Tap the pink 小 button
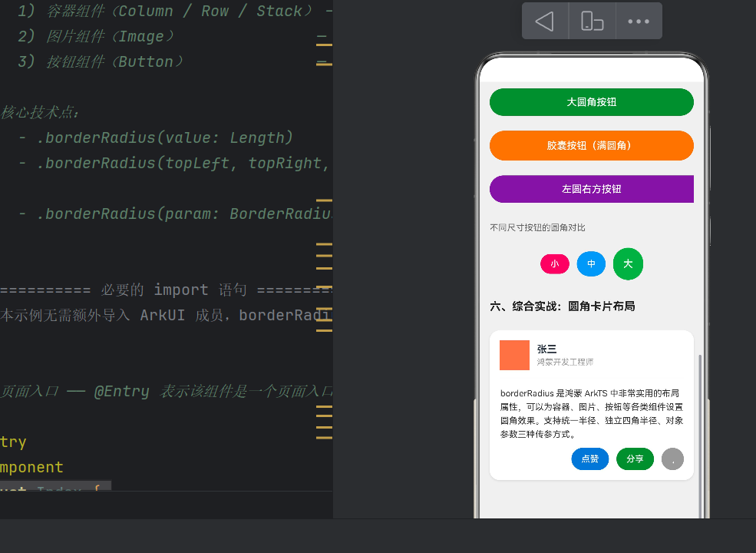The image size is (756, 553). coord(555,264)
